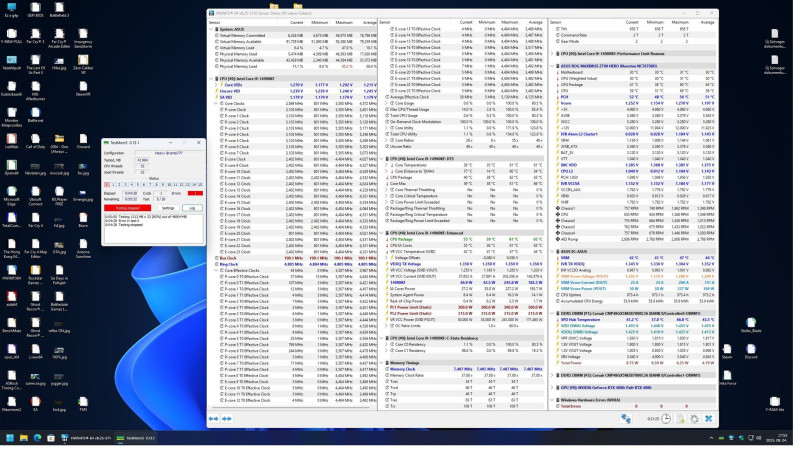Click the logging sheet icon in HWiNFO footer
This screenshot has height=457, width=800.
[x=681, y=418]
